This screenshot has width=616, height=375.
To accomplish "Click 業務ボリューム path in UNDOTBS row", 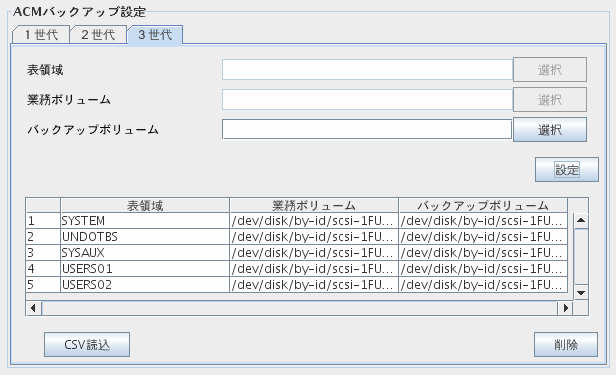I will pyautogui.click(x=314, y=237).
